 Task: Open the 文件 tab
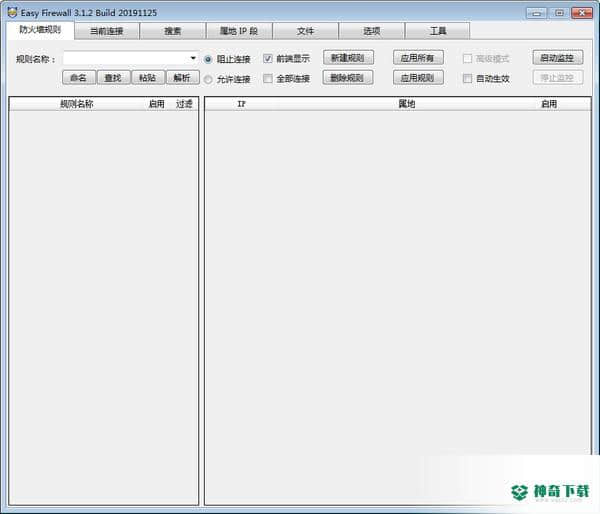(305, 31)
